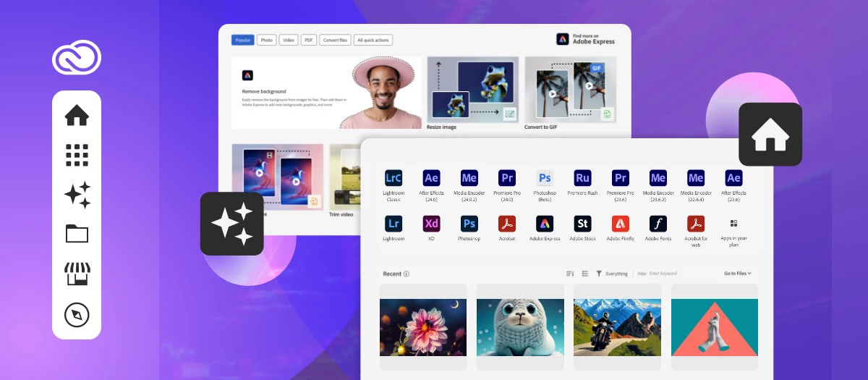
Task: Launch Media Encoder (22.6.4) app icon
Action: point(696,178)
